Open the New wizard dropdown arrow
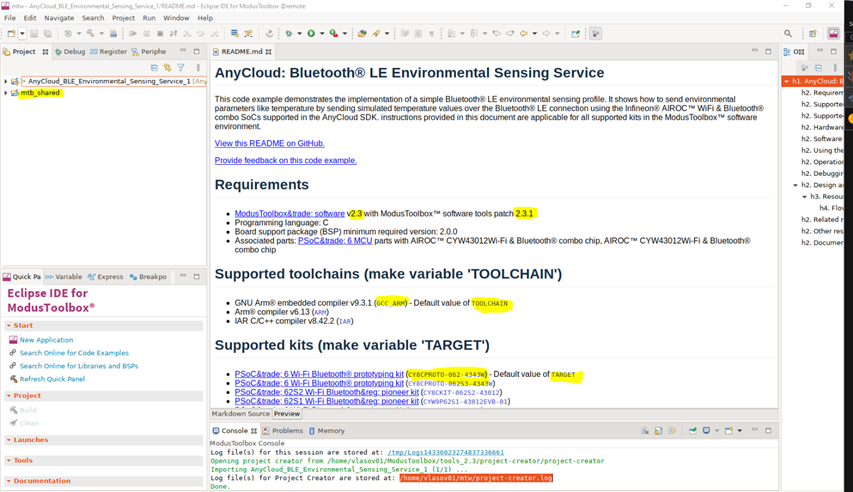Viewport: 853px width, 492px height. pyautogui.click(x=22, y=34)
